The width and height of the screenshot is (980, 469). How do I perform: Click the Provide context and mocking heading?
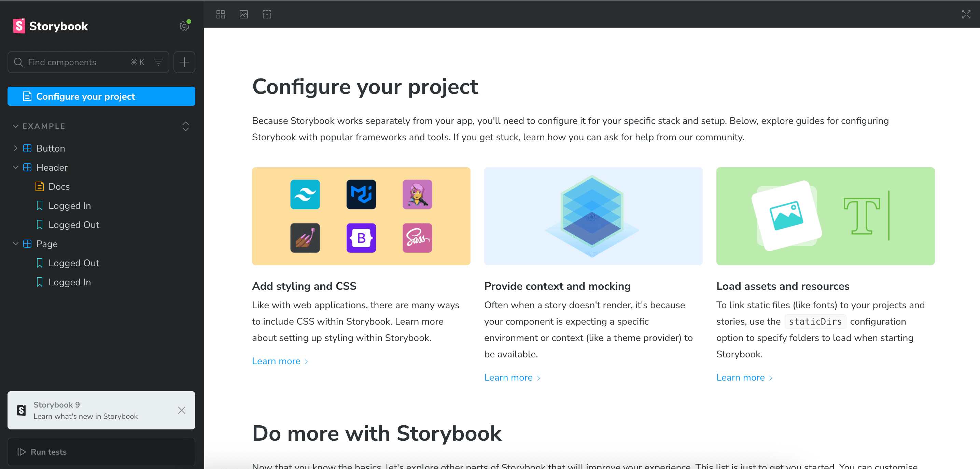click(557, 286)
